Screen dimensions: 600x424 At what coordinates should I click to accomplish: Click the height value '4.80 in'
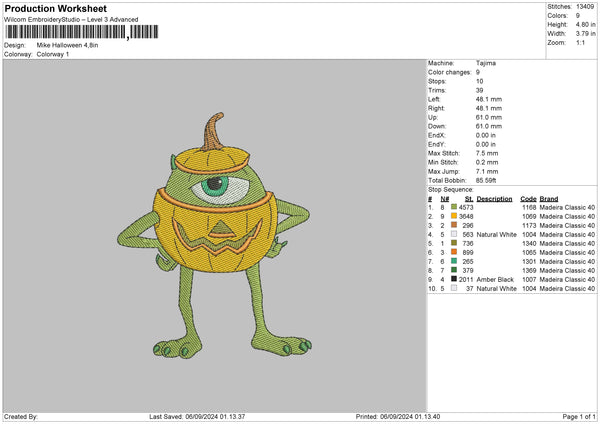[585, 24]
